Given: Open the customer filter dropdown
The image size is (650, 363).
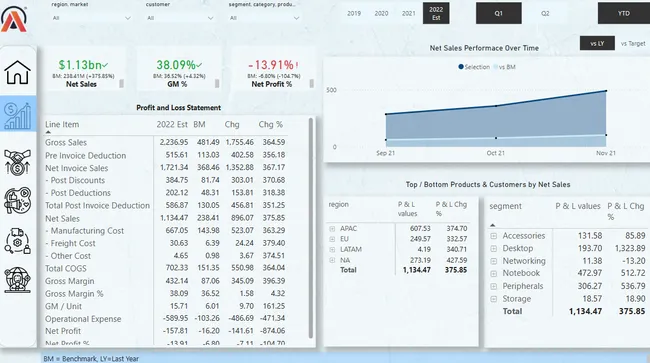Looking at the screenshot, I should pyautogui.click(x=180, y=18).
